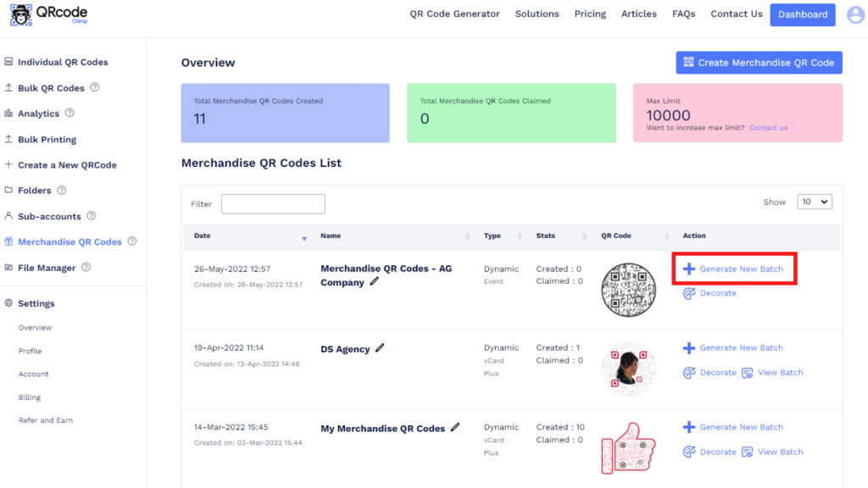Open the thumbs-up QR code thumbnail
The height and width of the screenshot is (488, 868).
(628, 447)
